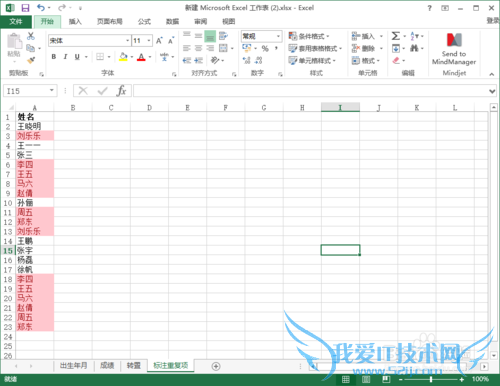Toggle underline formatting

tap(77, 57)
